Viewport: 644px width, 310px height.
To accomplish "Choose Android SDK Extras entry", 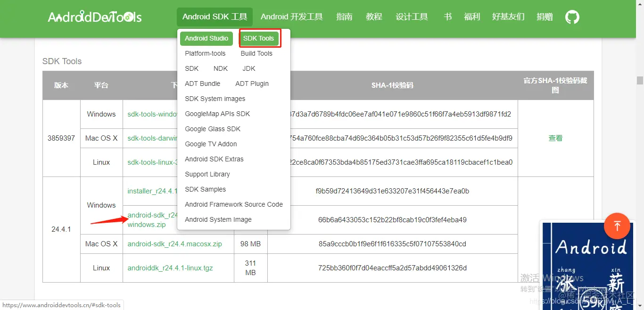I will coord(214,159).
